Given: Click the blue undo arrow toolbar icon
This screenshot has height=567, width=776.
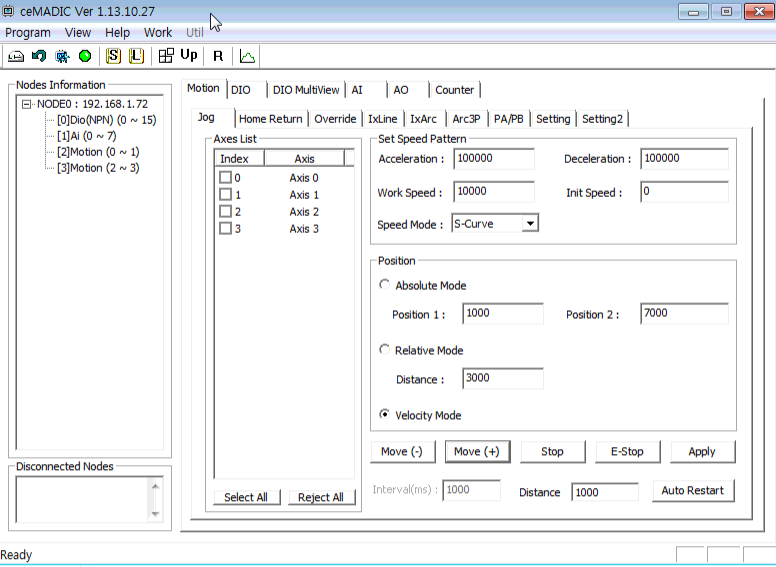Looking at the screenshot, I should click(39, 56).
